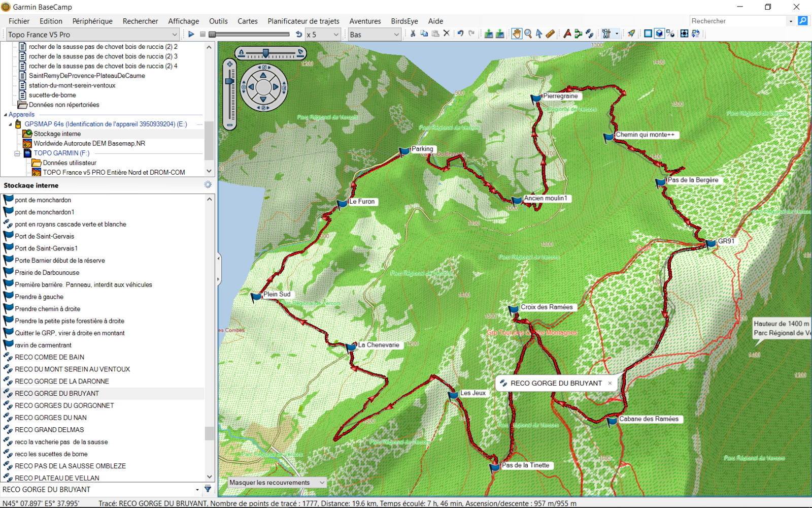
Task: Select the arrow selection tool
Action: [539, 34]
